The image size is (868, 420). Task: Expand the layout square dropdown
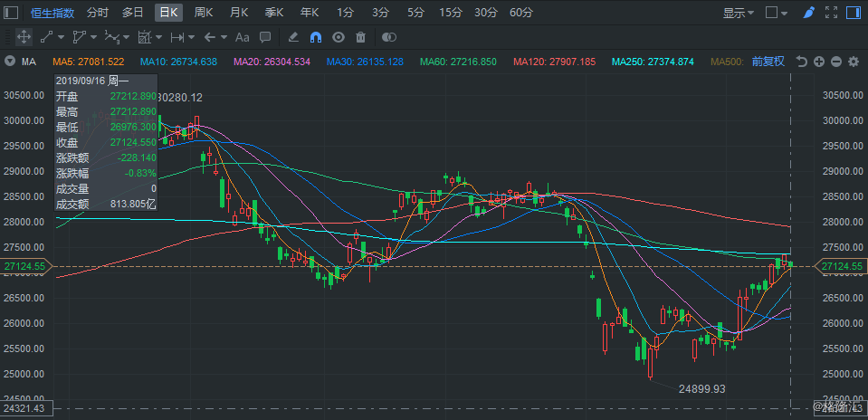tap(777, 13)
